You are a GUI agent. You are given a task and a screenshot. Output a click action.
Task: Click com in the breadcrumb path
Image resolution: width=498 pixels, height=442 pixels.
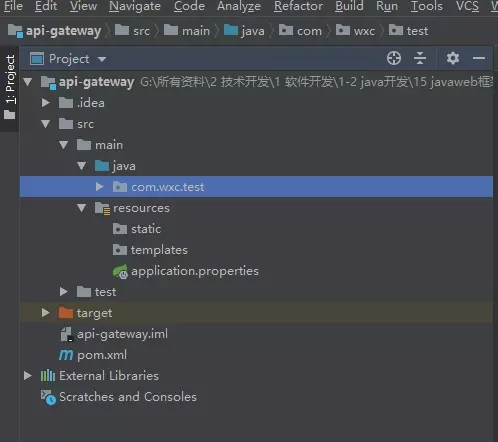click(309, 31)
